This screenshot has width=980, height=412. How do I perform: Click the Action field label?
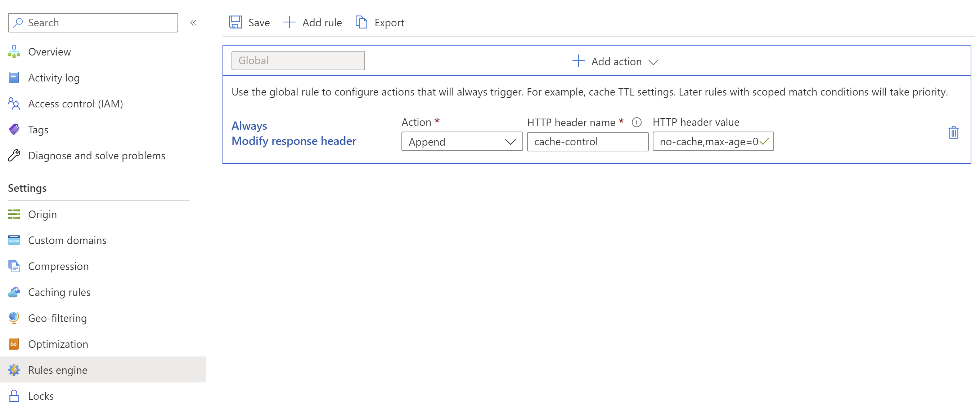[x=416, y=122]
